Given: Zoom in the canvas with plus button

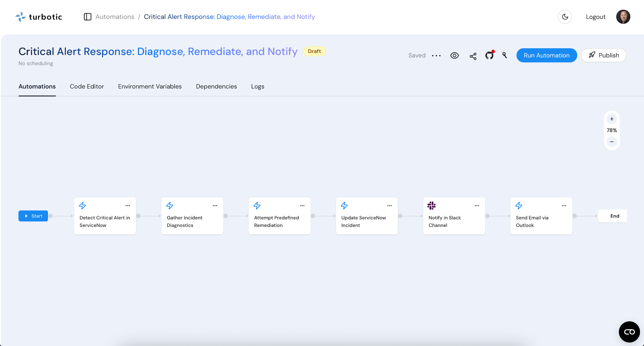Looking at the screenshot, I should 612,119.
